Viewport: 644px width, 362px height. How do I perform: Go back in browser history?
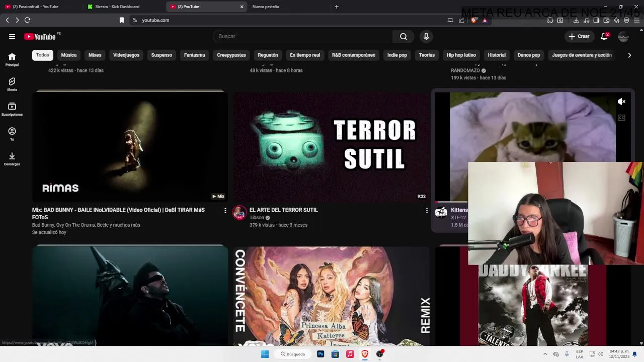pos(7,20)
